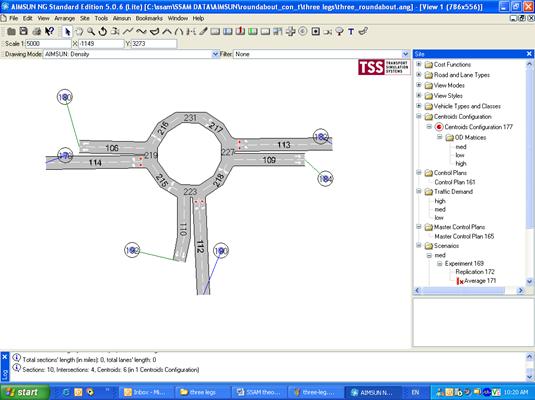The height and width of the screenshot is (400, 535).
Task: Click the Site panel horizontal scrollbar
Action: point(463,290)
